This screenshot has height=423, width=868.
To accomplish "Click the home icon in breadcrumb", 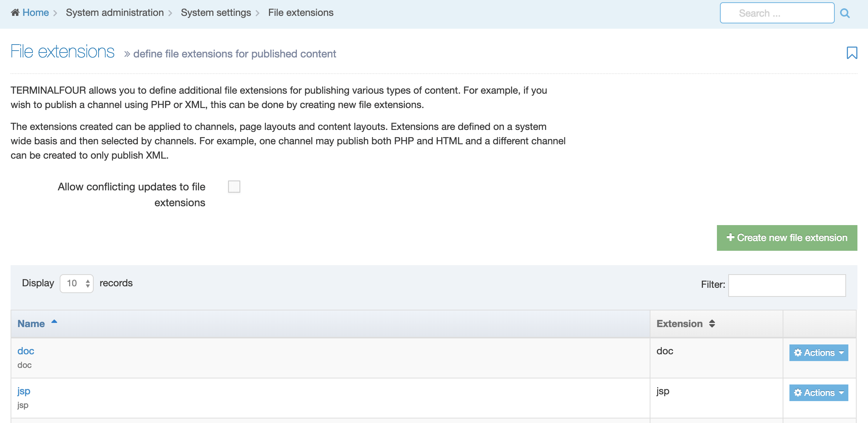I will [x=15, y=13].
